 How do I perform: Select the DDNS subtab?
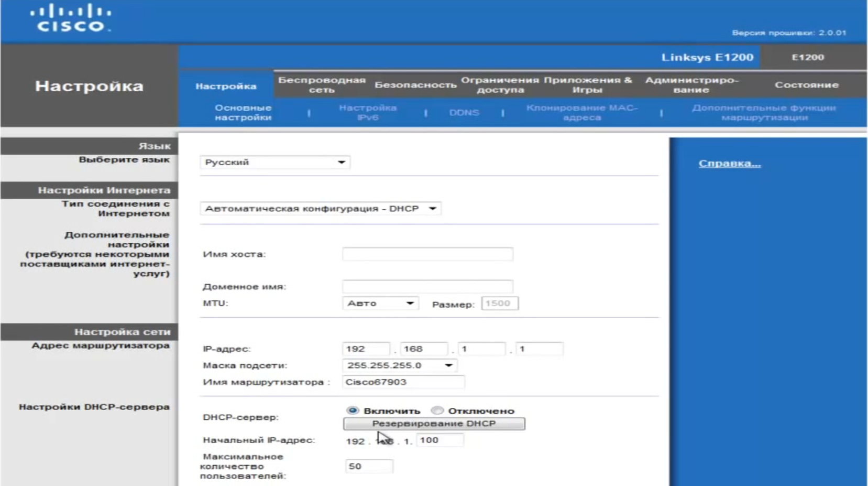tap(464, 113)
